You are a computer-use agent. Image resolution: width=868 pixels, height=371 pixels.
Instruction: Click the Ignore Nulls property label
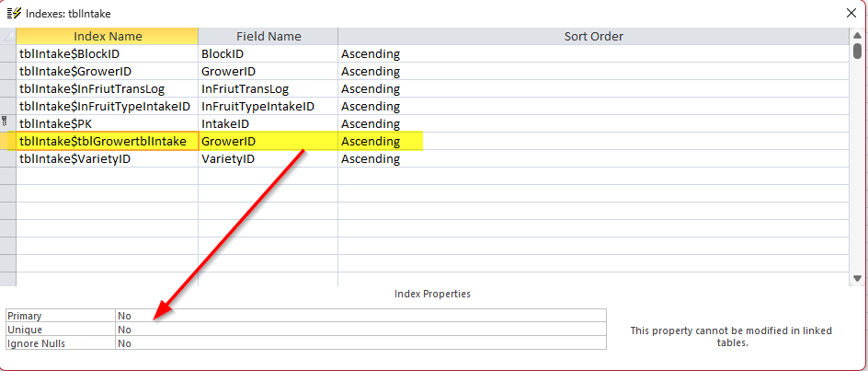tap(61, 343)
